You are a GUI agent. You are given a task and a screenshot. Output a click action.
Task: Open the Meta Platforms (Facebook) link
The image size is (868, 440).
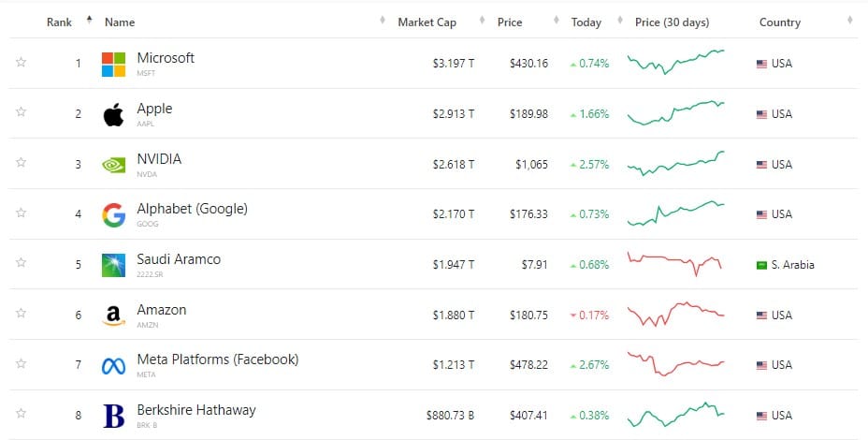[218, 359]
